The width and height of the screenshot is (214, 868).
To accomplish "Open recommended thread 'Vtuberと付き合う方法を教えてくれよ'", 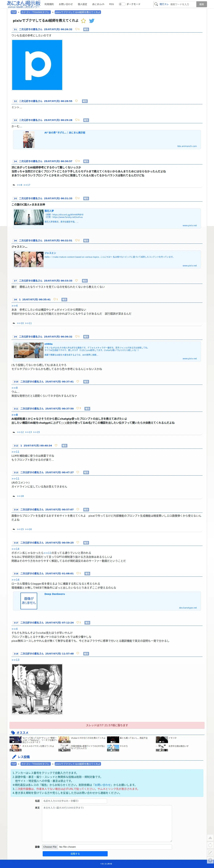I will pos(88,738).
